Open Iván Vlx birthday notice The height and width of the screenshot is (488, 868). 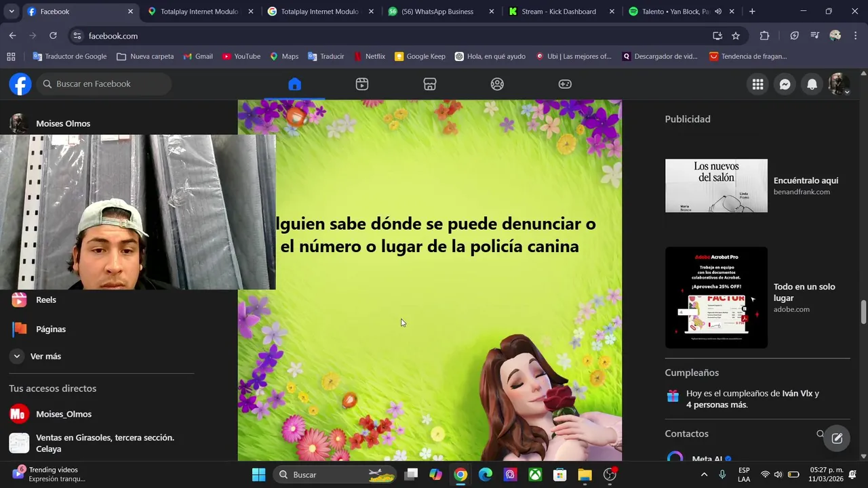tap(753, 399)
